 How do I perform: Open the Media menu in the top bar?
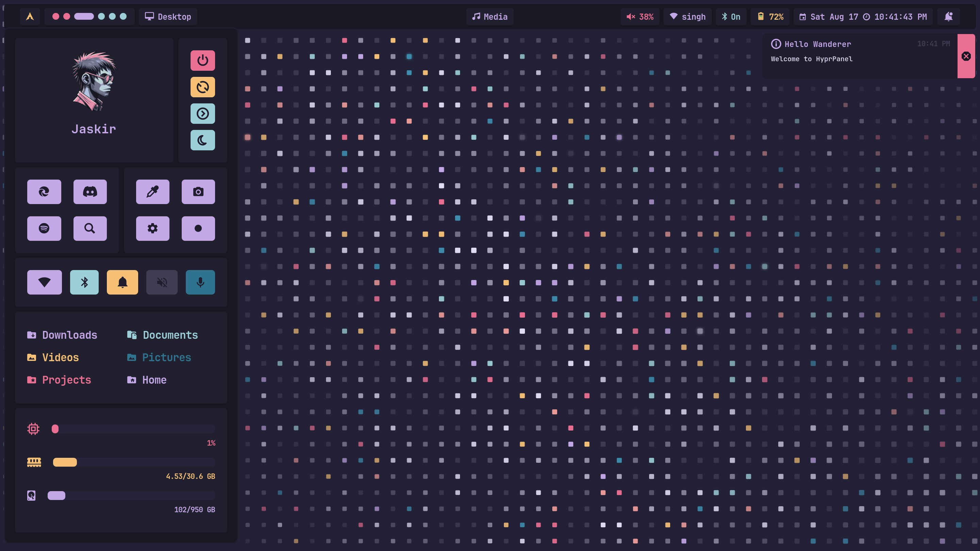point(490,17)
